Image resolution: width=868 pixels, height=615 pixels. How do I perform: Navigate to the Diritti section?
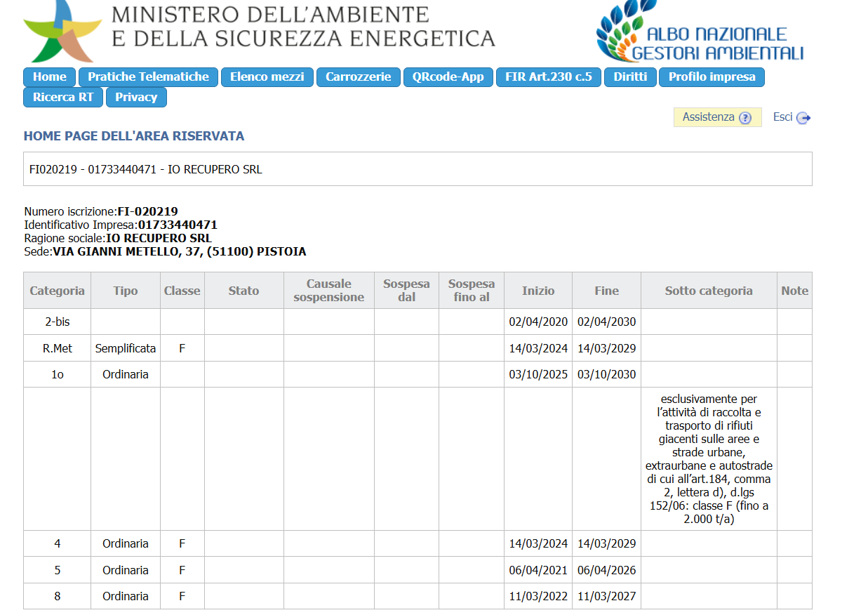click(x=629, y=77)
